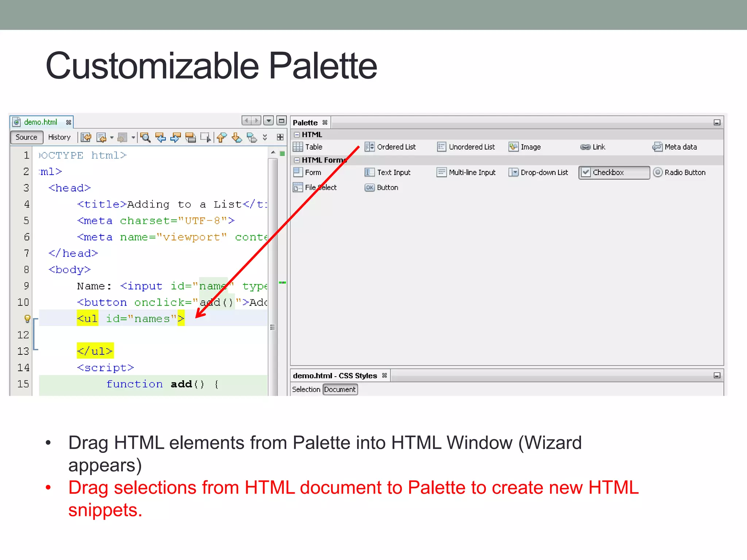747x560 pixels.
Task: Toggle Highlight Search icon
Action: (190, 137)
